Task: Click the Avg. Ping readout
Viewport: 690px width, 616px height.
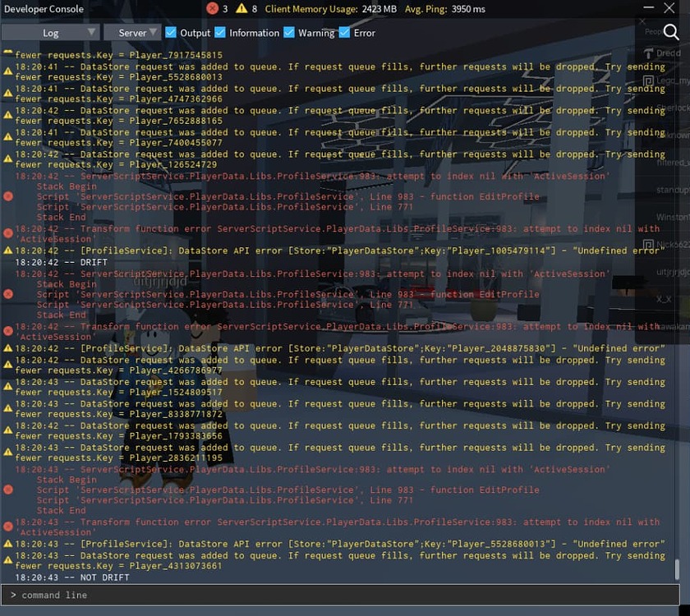Action: (x=444, y=9)
